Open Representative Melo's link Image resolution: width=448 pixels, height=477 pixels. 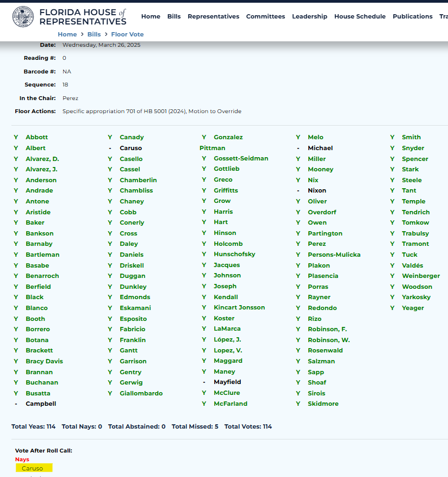point(315,137)
